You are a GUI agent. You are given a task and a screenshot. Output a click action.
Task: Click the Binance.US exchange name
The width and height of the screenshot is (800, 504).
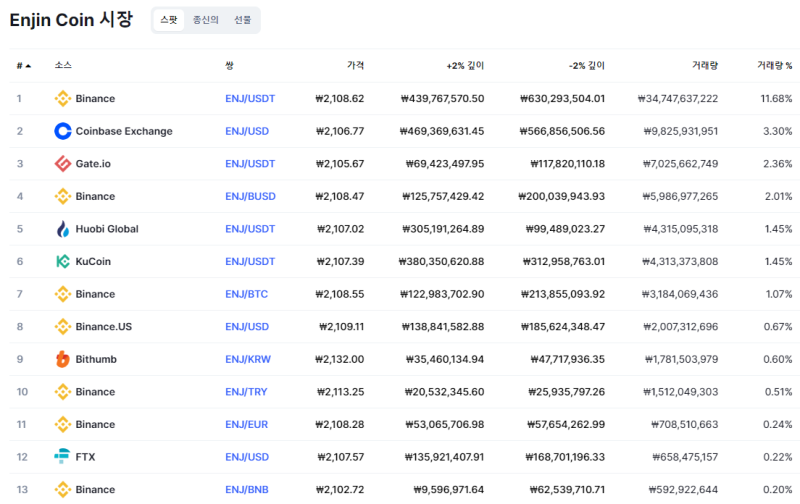click(104, 327)
